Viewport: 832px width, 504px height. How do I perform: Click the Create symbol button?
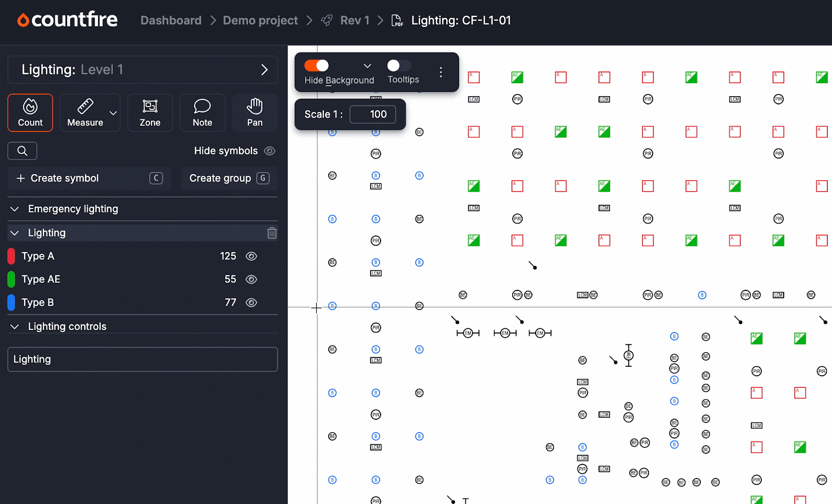[x=89, y=178]
